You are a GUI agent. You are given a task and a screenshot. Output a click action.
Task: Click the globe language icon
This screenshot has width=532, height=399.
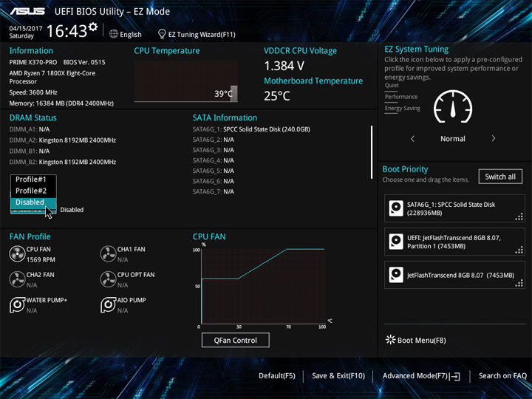pyautogui.click(x=114, y=34)
